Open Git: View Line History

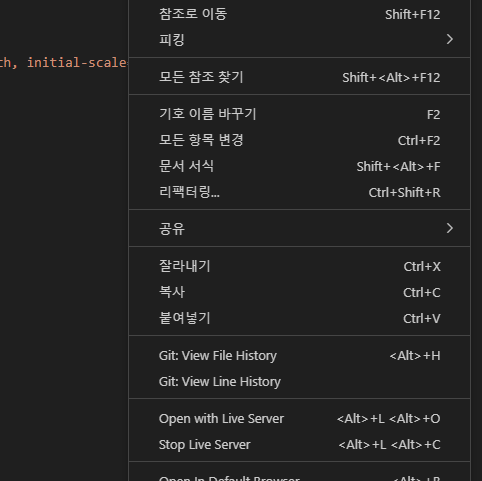click(299, 381)
